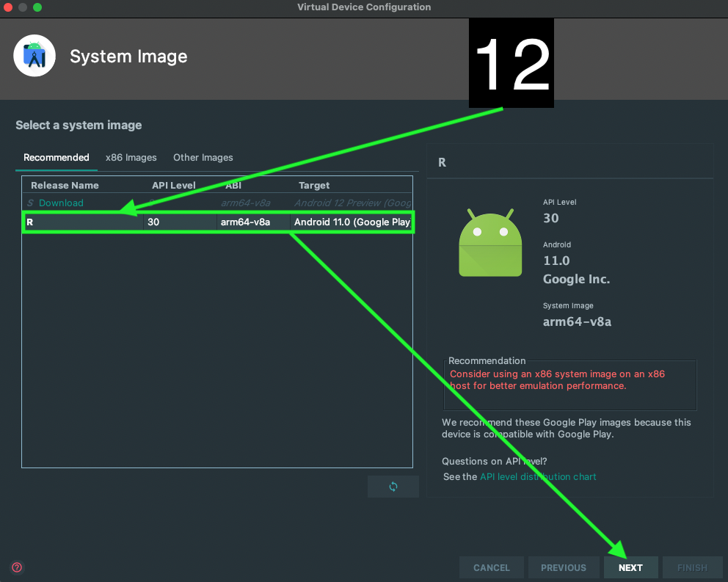Open the x86 Images tab
This screenshot has height=582, width=728.
(131, 157)
